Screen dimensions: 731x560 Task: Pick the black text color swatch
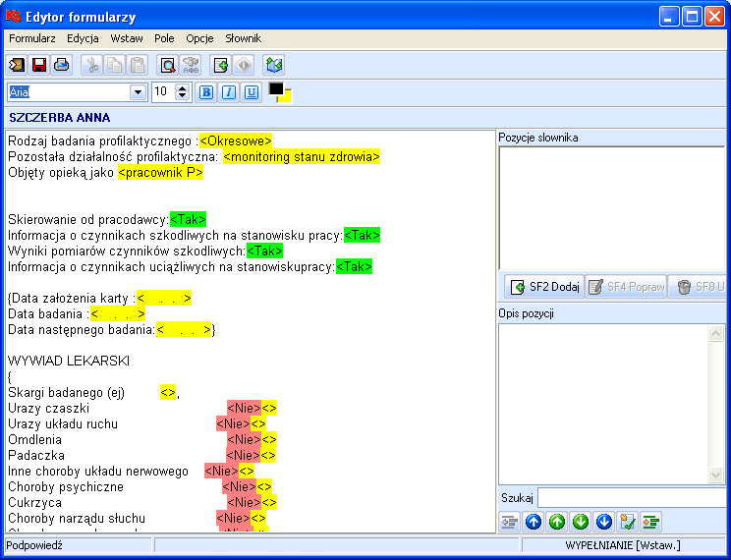(276, 88)
